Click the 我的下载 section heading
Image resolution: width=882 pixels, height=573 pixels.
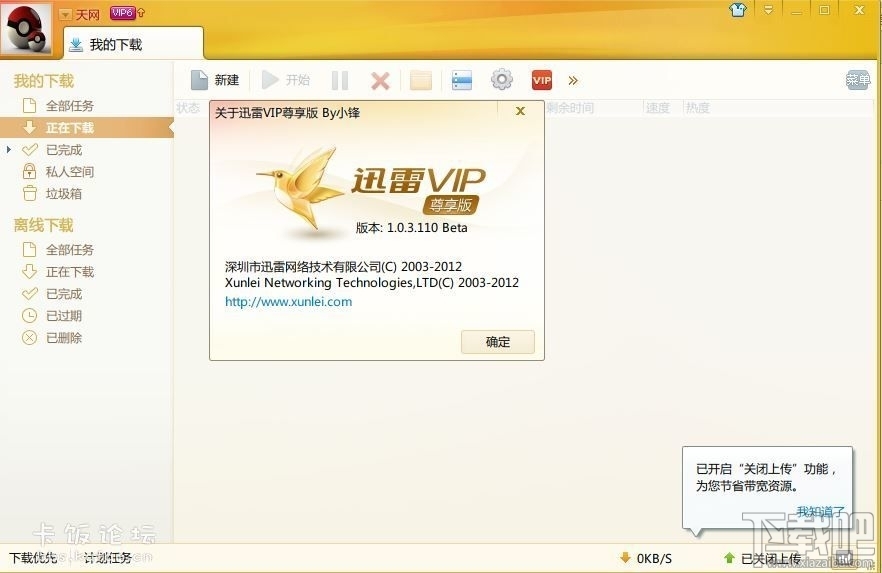44,81
